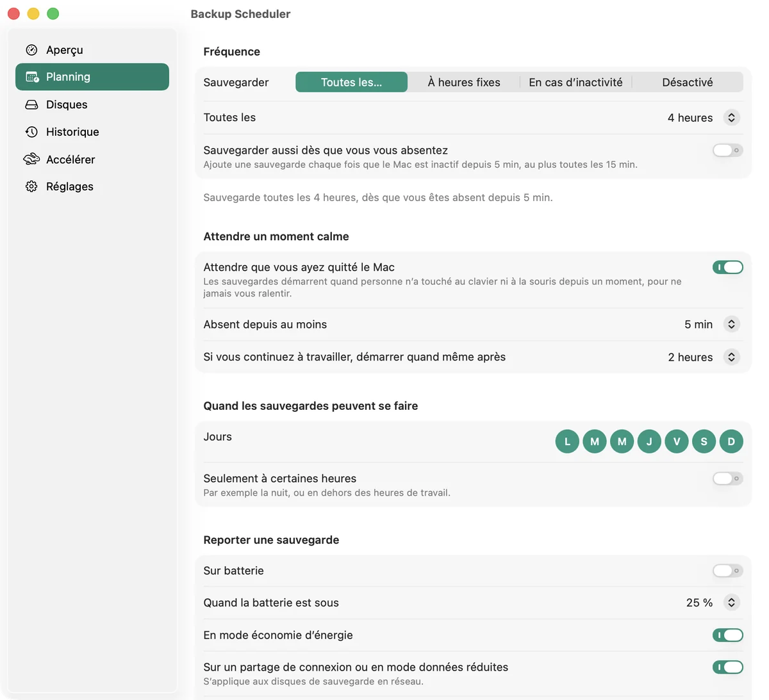
Task: Select the Planning sidebar item
Action: (x=92, y=77)
